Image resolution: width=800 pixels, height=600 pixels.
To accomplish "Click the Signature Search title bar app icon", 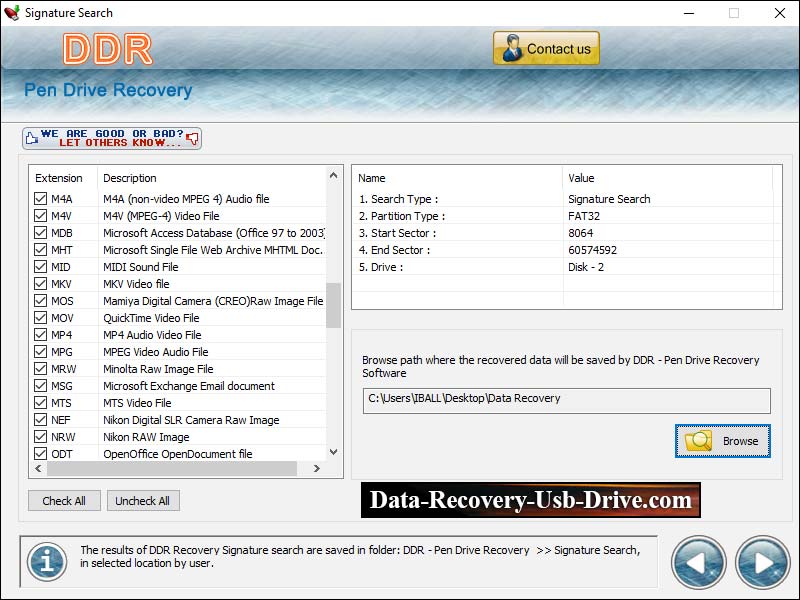I will coord(11,13).
